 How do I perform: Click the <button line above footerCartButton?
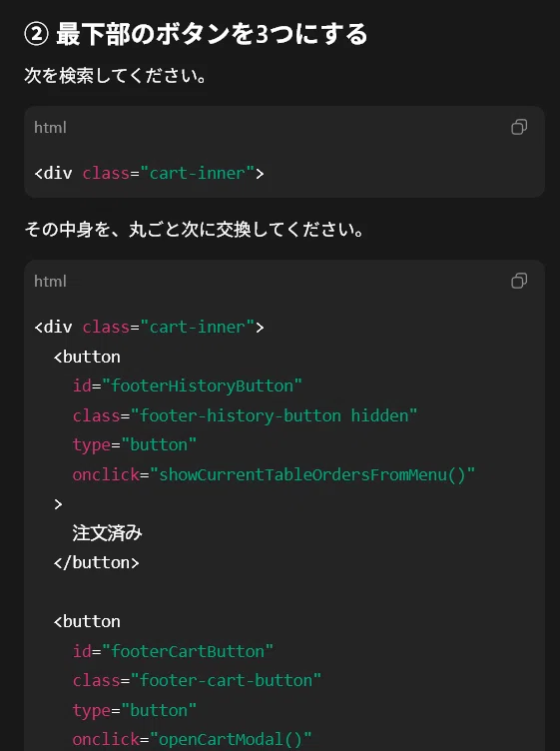[87, 622]
